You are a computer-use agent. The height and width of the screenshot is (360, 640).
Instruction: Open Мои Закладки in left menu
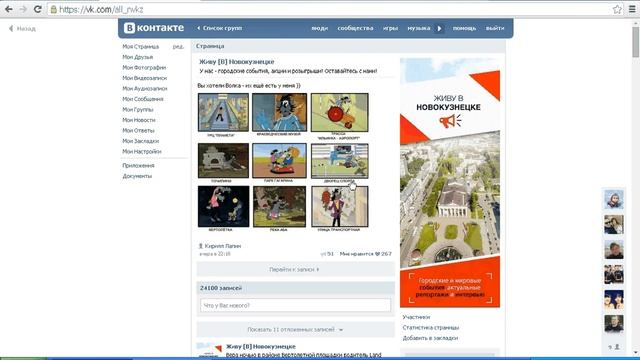coord(141,141)
